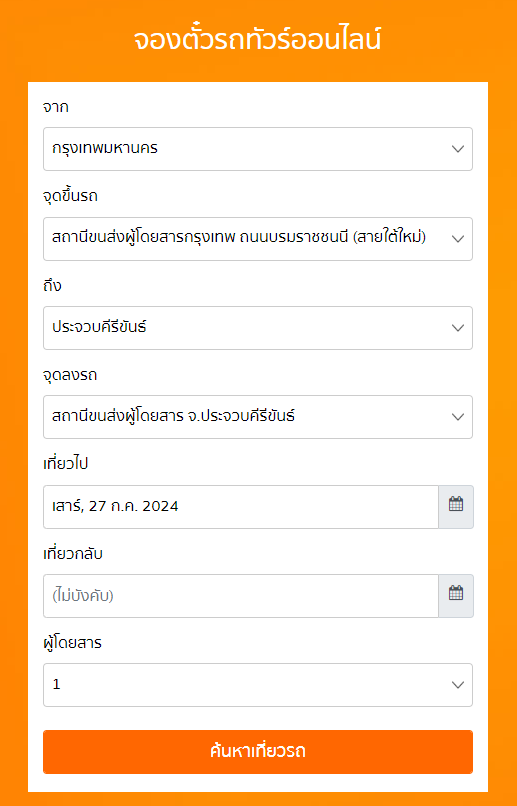Click the chevron arrow in the ถึง field
Screen dimensions: 517x806
(x=457, y=328)
